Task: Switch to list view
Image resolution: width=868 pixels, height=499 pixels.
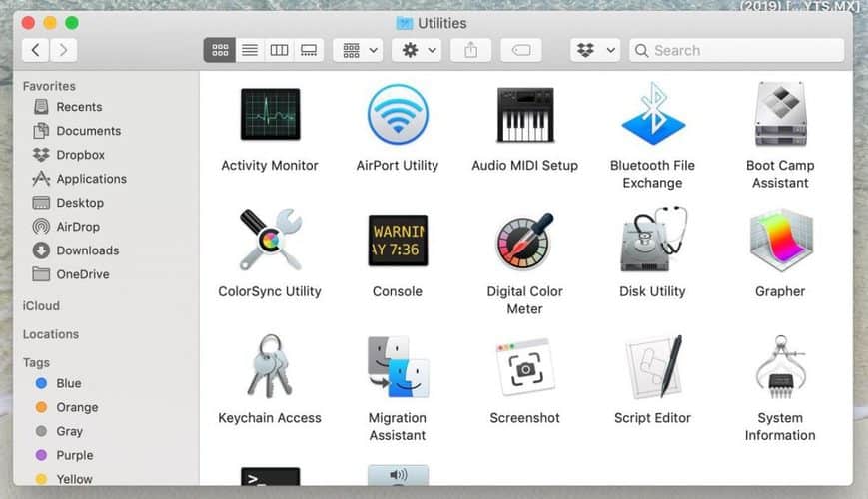Action: [250, 50]
